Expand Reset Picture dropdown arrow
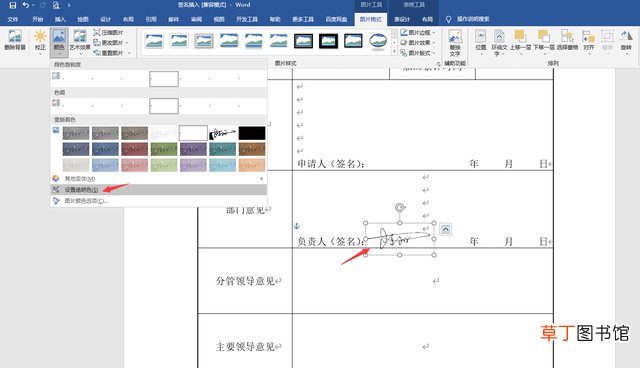Image resolution: width=640 pixels, height=368 pixels. click(x=129, y=53)
